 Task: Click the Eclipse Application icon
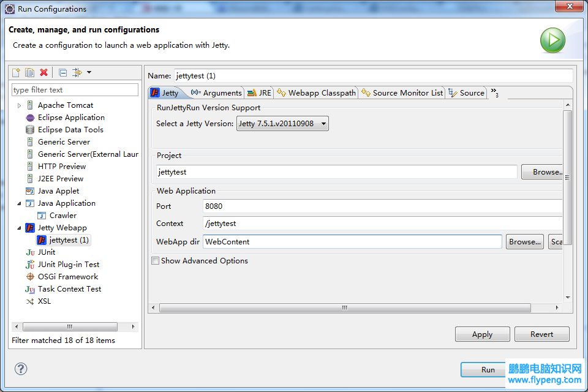pos(30,118)
